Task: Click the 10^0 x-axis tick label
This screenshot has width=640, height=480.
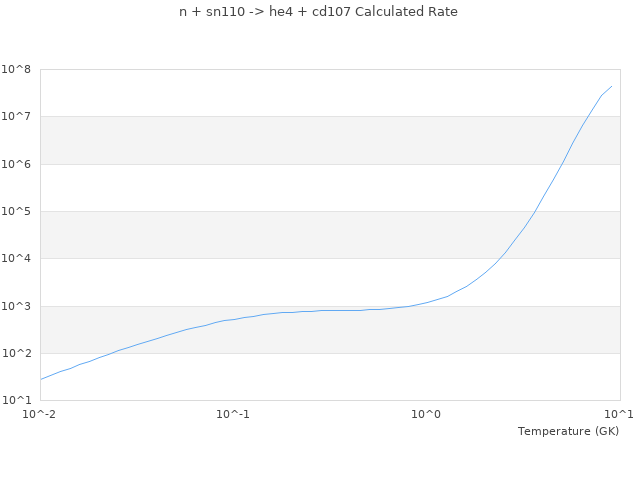Action: pyautogui.click(x=427, y=414)
